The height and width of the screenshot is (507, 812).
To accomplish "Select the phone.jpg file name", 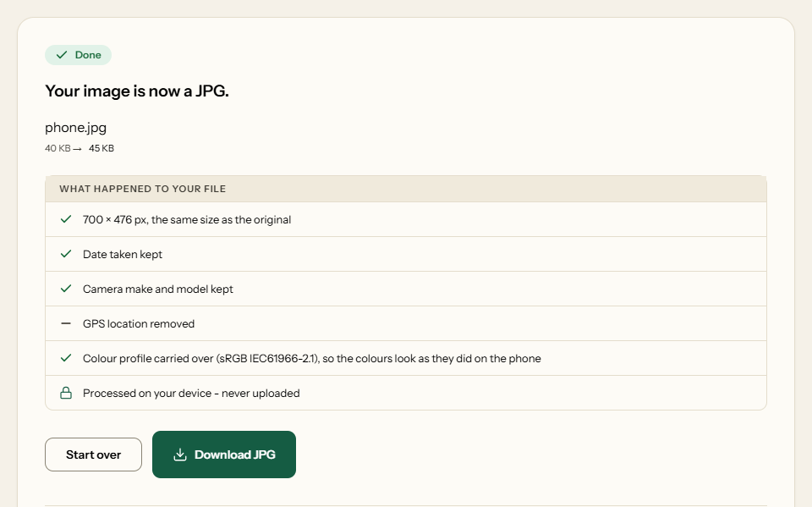I will tap(75, 128).
